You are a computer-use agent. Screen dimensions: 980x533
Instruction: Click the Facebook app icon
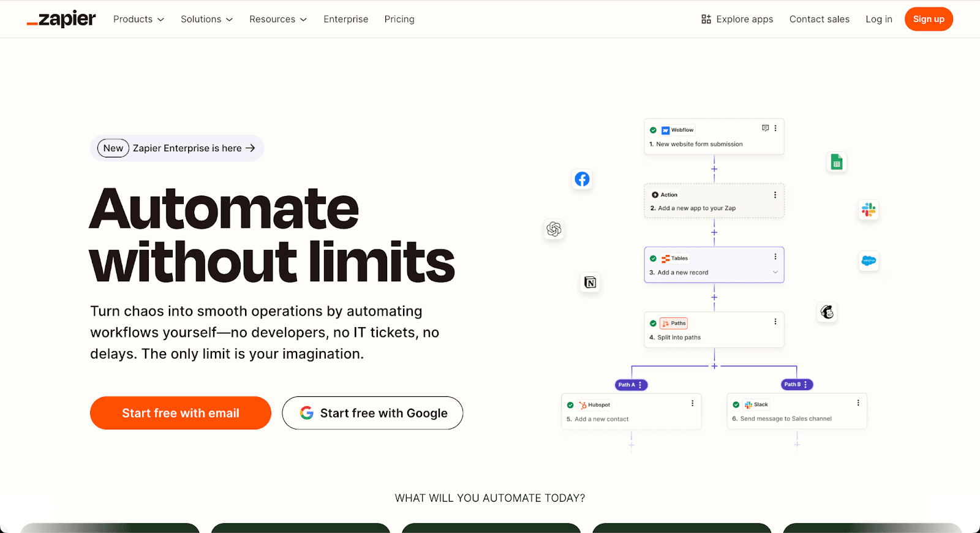click(x=582, y=179)
